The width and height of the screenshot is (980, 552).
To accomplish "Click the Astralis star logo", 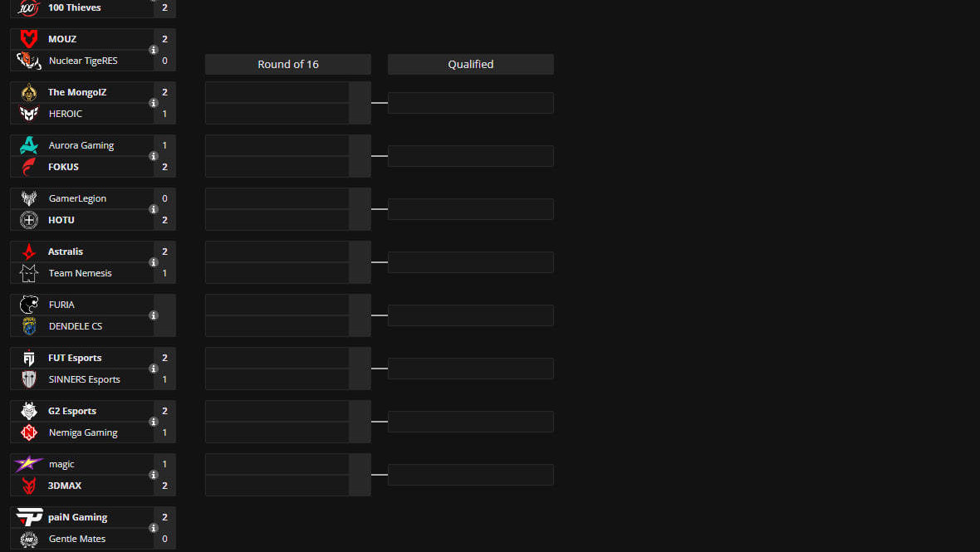I will [29, 252].
